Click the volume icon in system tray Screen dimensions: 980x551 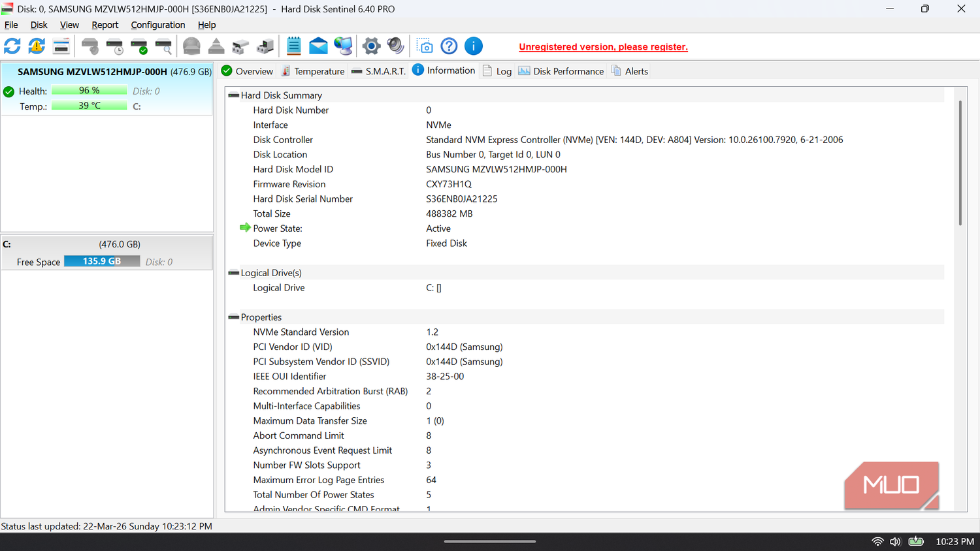click(895, 541)
